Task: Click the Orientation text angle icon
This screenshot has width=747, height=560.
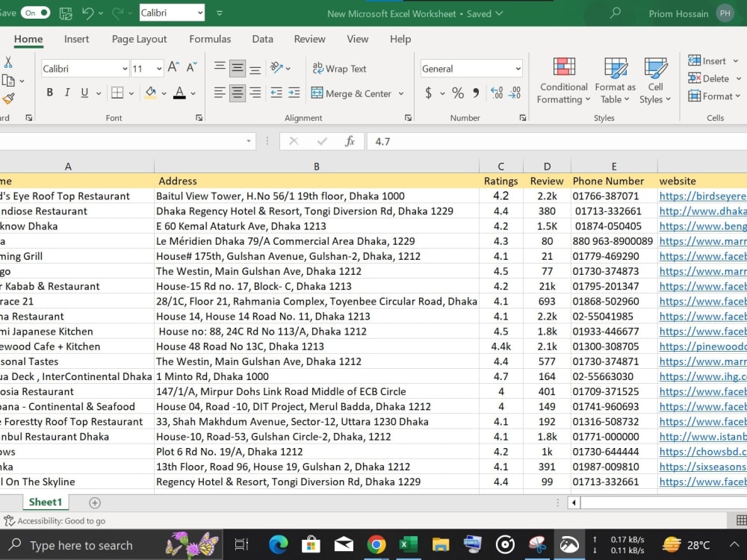Action: (x=276, y=68)
